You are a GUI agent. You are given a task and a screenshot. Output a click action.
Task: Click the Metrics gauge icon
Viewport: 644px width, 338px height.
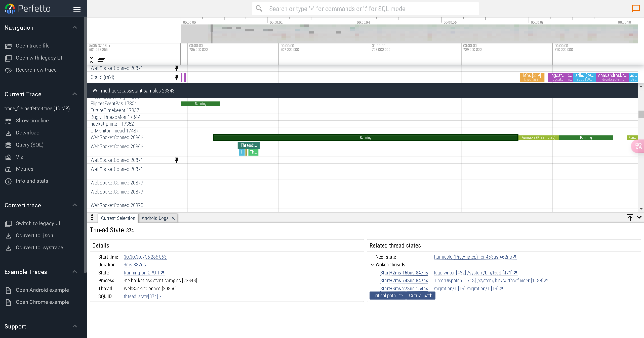8,169
